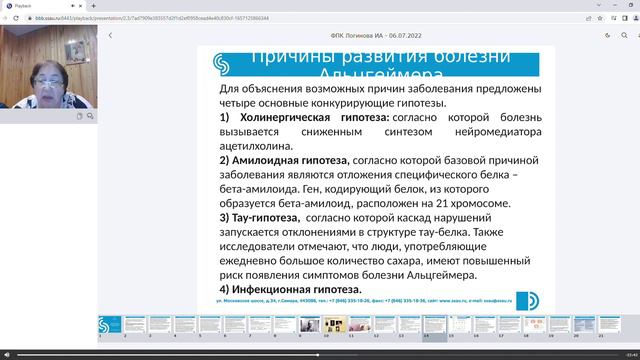Jump to slide thumbnail 17

[x=509, y=325]
